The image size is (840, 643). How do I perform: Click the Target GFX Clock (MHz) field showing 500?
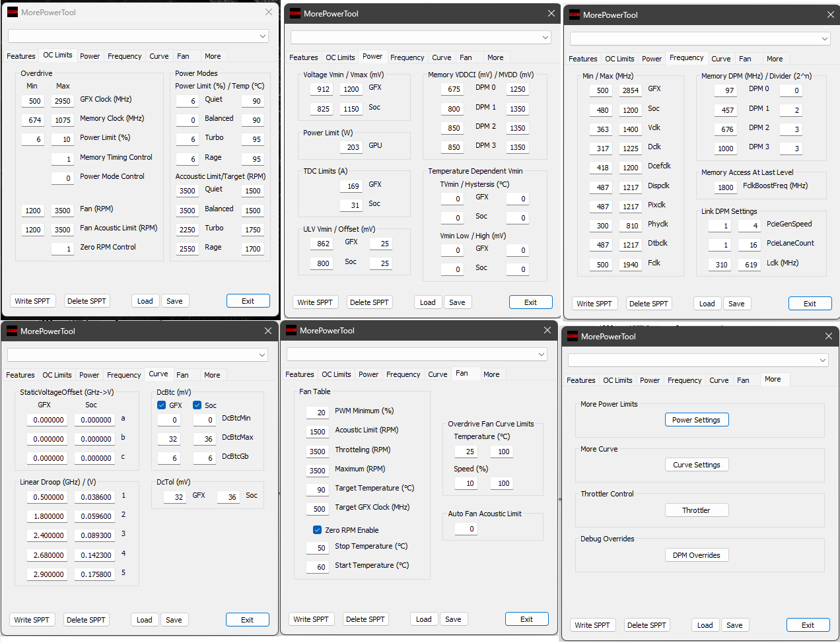point(318,509)
